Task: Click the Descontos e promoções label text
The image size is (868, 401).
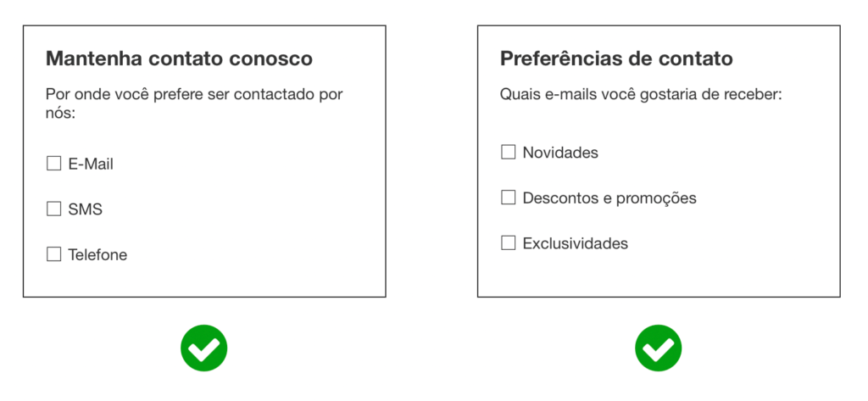Action: (609, 198)
